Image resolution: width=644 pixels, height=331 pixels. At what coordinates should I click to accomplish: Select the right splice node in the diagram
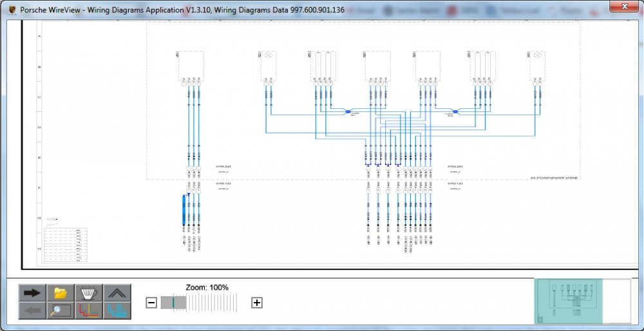coord(455,111)
